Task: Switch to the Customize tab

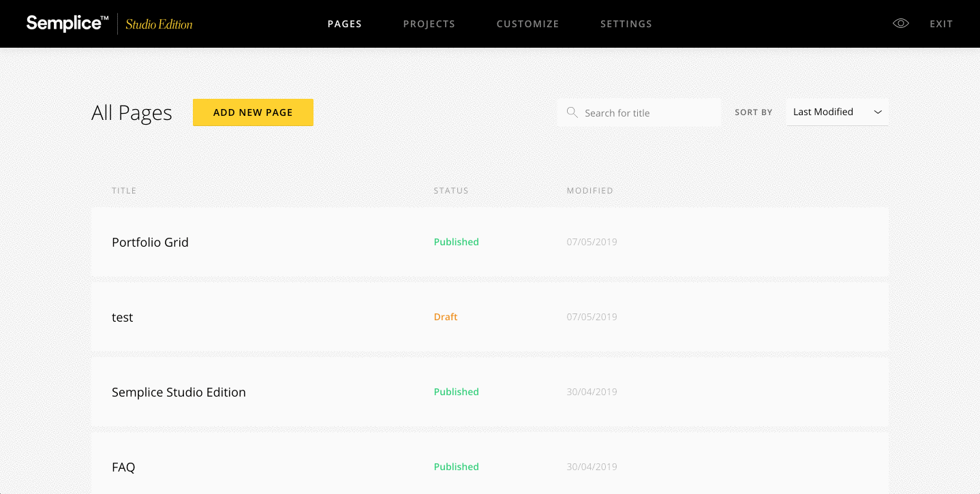Action: [x=527, y=24]
